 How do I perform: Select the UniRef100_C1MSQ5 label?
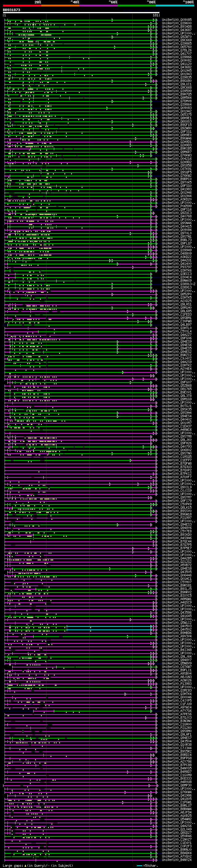[177, 457]
